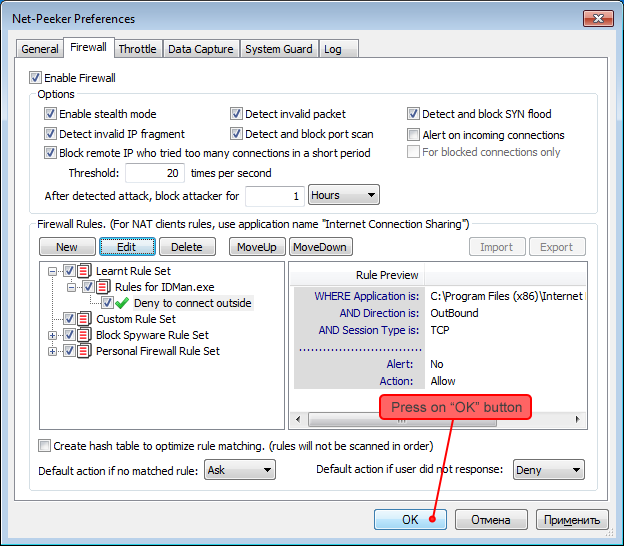Click the Block Spyware Rule Set icon
Viewport: 624px width, 546px height.
(x=85, y=335)
